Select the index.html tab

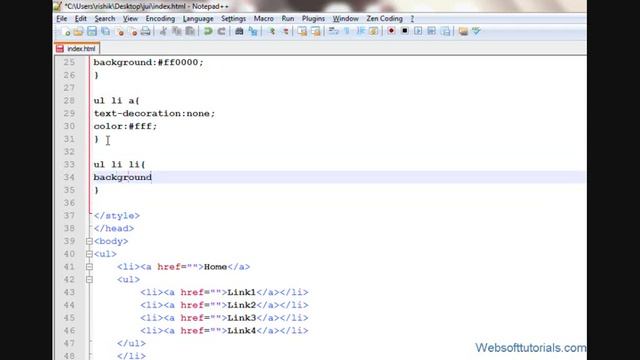pos(77,49)
